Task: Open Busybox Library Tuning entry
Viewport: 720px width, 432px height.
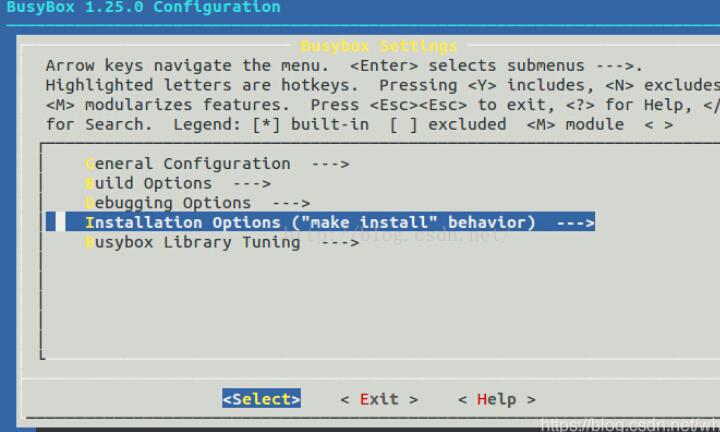Action: tap(192, 242)
